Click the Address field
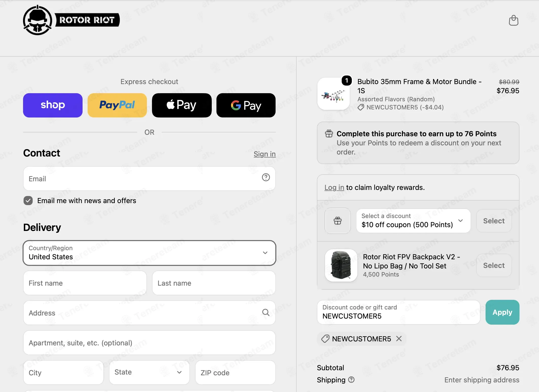 click(x=149, y=313)
